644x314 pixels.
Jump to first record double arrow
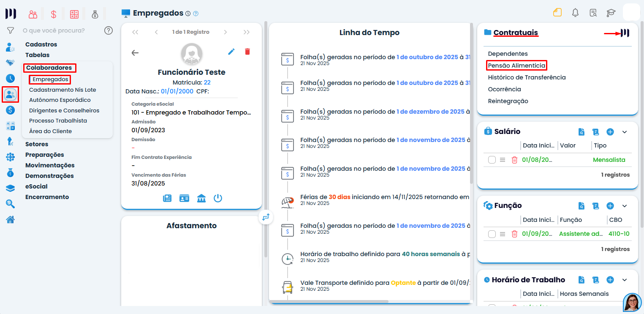pos(135,32)
